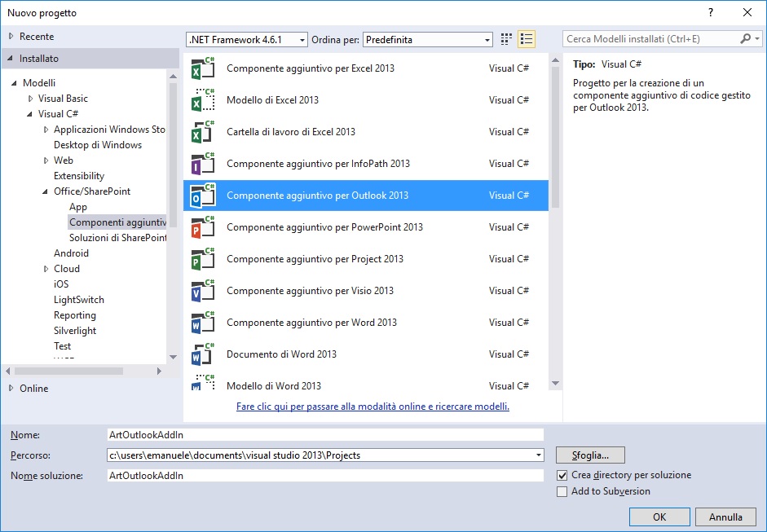This screenshot has height=532, width=767.
Task: Click the Cartella di lavoro di Excel icon
Action: pos(203,132)
